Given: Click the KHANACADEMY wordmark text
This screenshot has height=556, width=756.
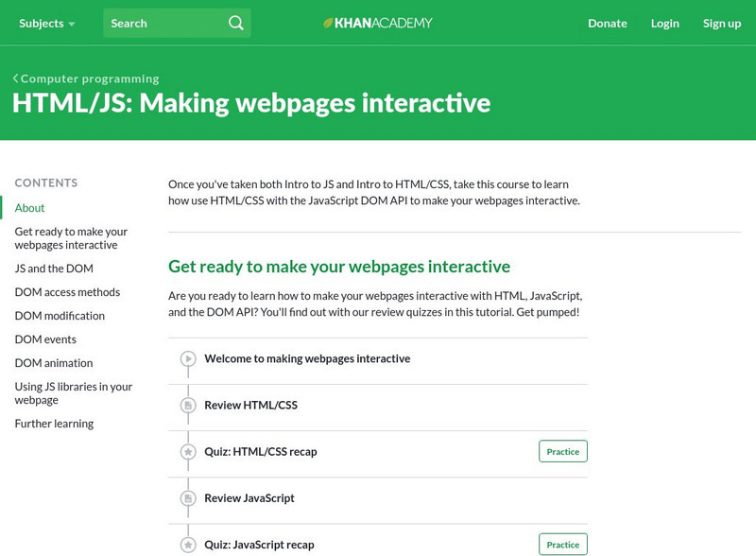Looking at the screenshot, I should [x=384, y=23].
